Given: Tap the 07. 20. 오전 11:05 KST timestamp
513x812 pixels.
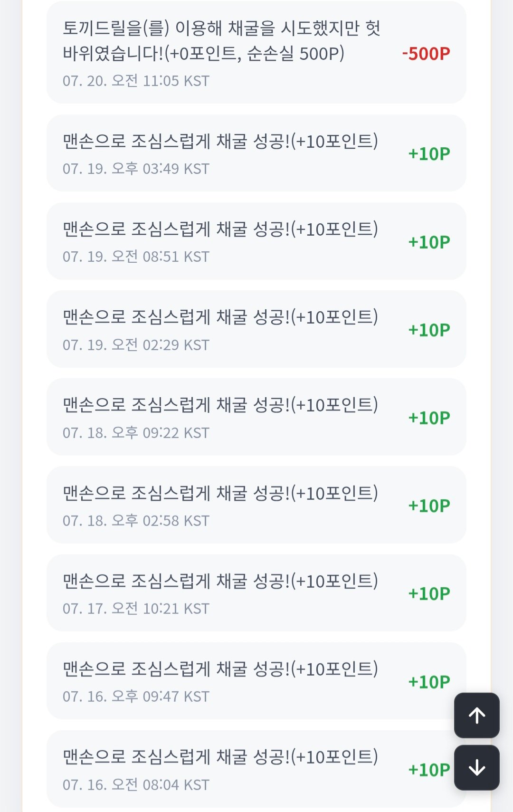Looking at the screenshot, I should click(x=136, y=81).
